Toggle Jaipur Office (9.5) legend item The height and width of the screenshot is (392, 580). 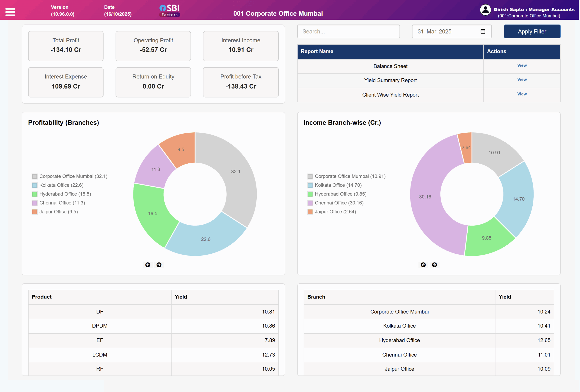click(x=58, y=212)
